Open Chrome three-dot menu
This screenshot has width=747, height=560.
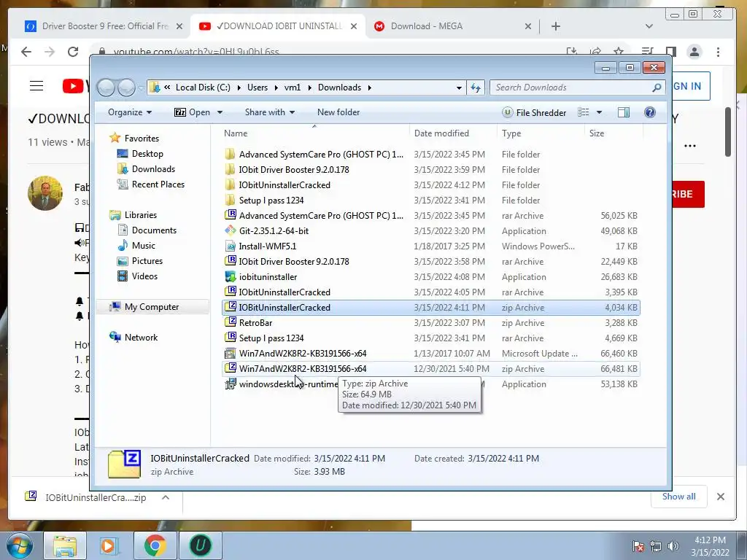718,52
